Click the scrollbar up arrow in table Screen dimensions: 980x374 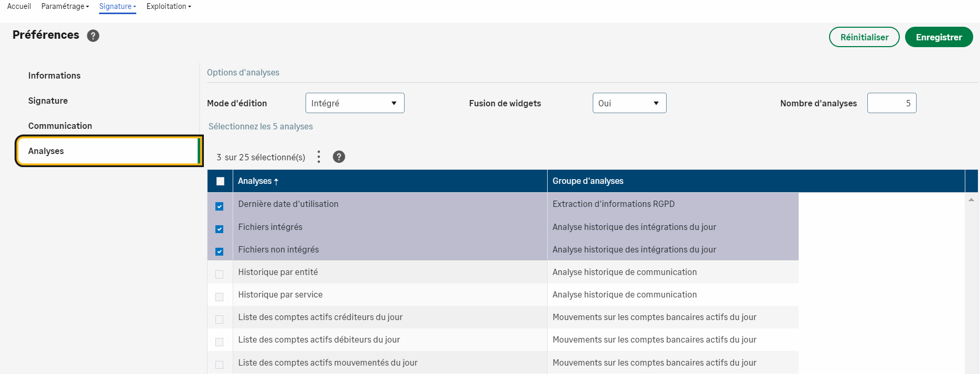(971, 200)
